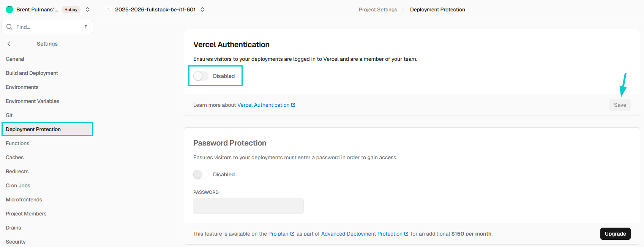Click the F shortcut key badge

coord(86,27)
